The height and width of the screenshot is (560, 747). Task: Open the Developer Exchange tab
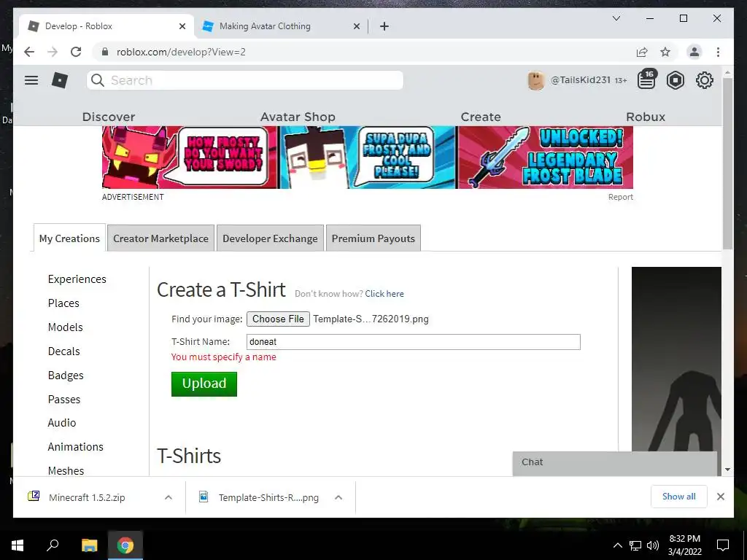[270, 238]
